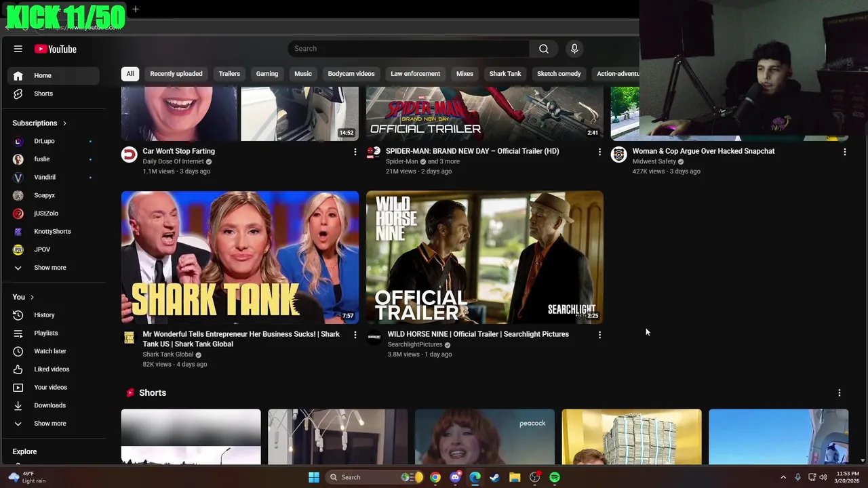
Task: Start voice search with microphone icon
Action: [x=574, y=49]
